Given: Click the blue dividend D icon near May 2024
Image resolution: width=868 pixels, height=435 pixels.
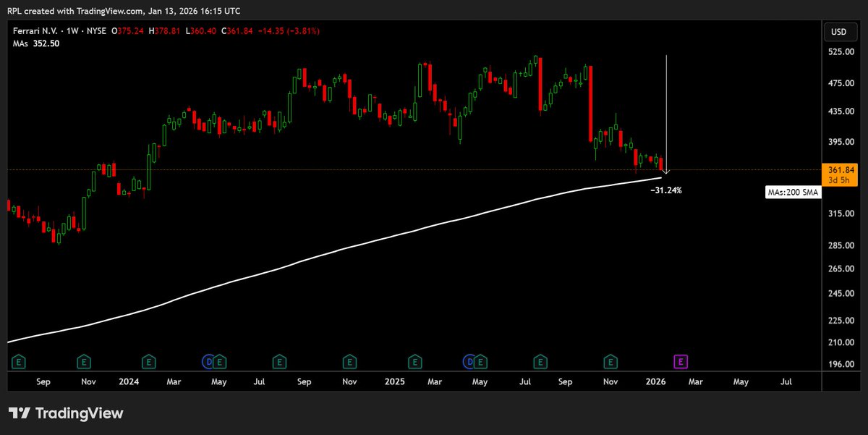Looking at the screenshot, I should tap(209, 360).
